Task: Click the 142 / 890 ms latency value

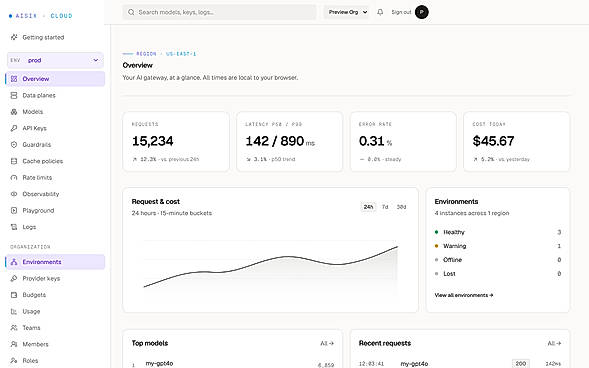Action: [x=280, y=141]
